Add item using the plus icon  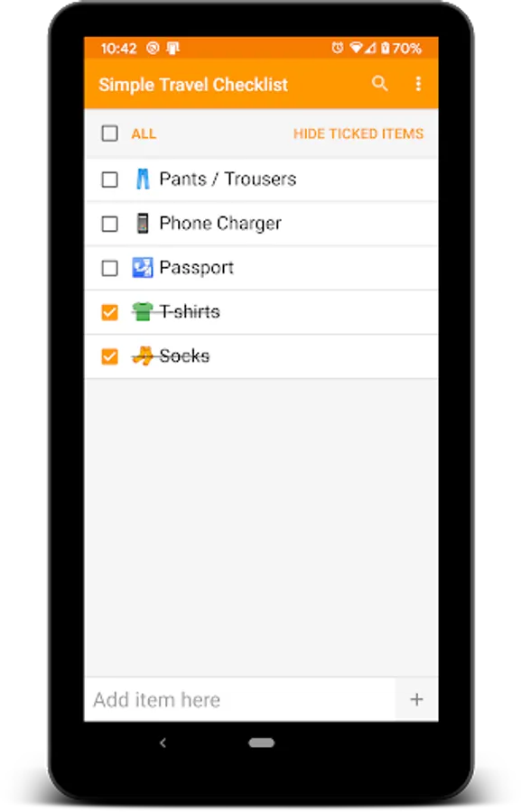click(x=416, y=699)
